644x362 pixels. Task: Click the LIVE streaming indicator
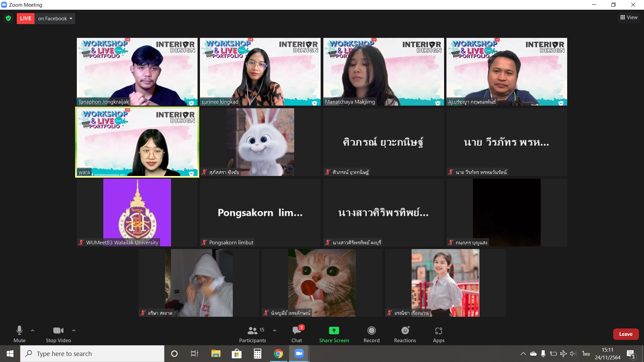(x=25, y=18)
